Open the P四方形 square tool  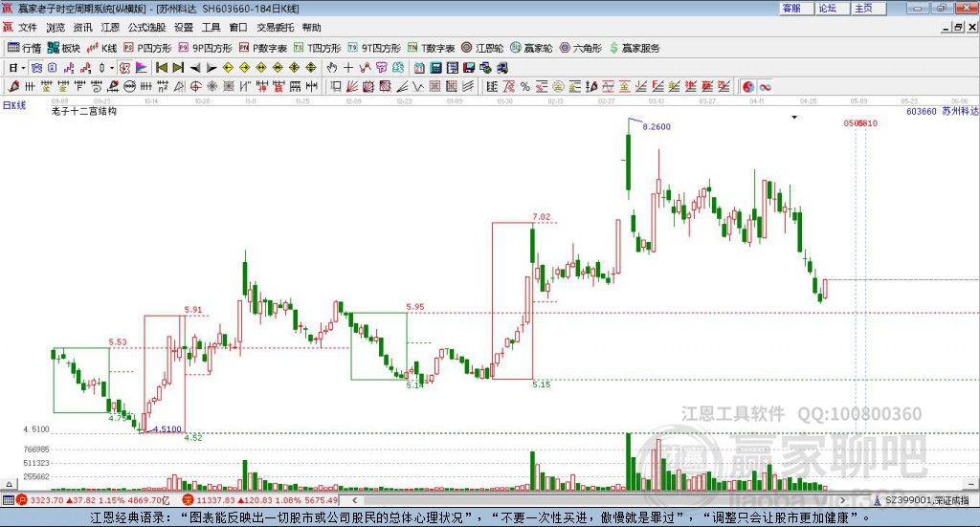146,48
